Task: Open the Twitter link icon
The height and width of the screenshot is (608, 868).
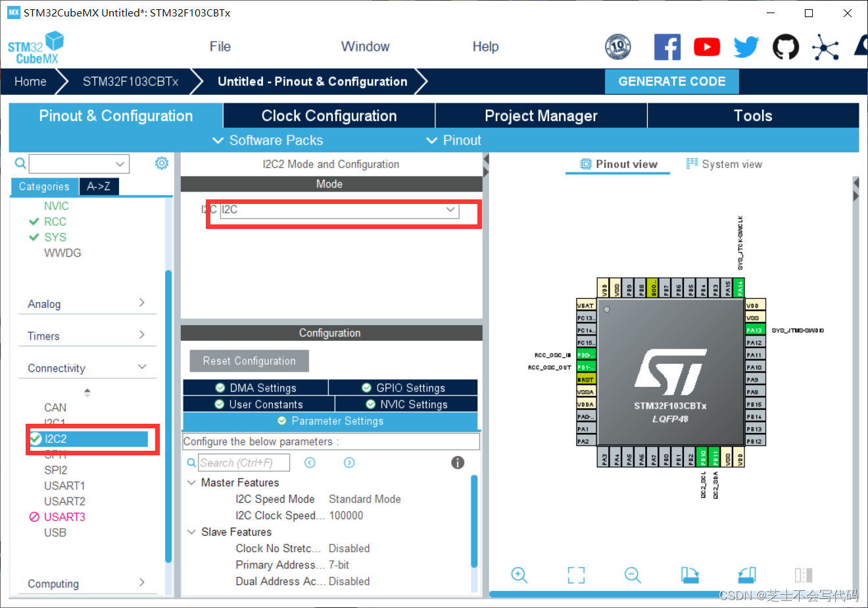Action: point(746,47)
